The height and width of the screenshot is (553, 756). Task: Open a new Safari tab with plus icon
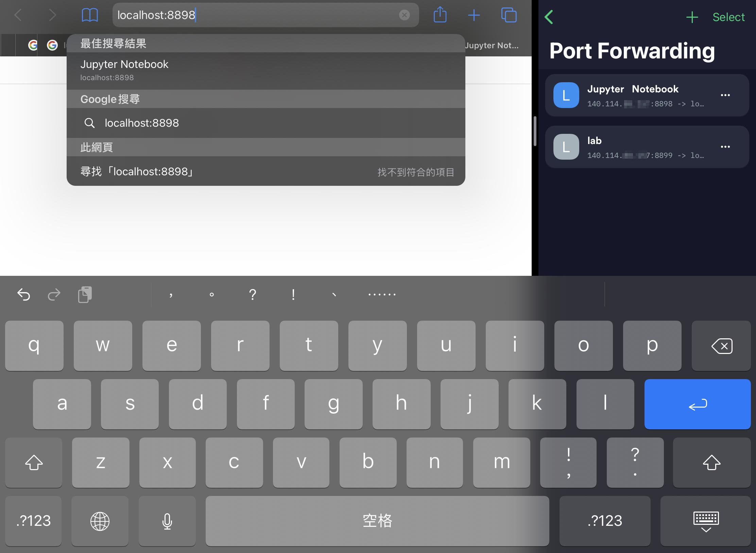pyautogui.click(x=474, y=15)
